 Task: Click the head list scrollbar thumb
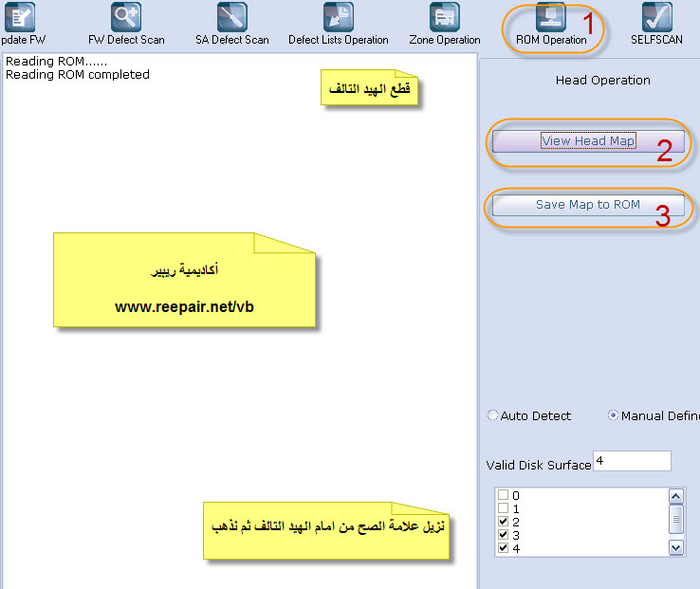tap(676, 519)
